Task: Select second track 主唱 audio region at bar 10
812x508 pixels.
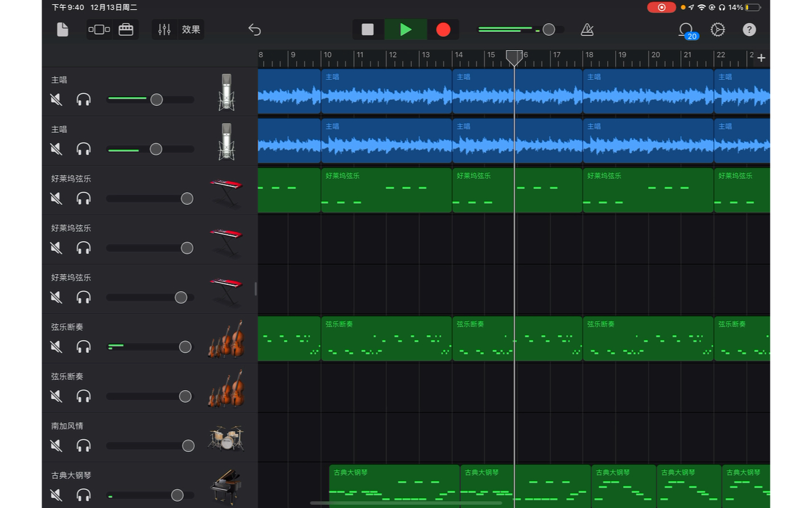Action: tap(386, 141)
